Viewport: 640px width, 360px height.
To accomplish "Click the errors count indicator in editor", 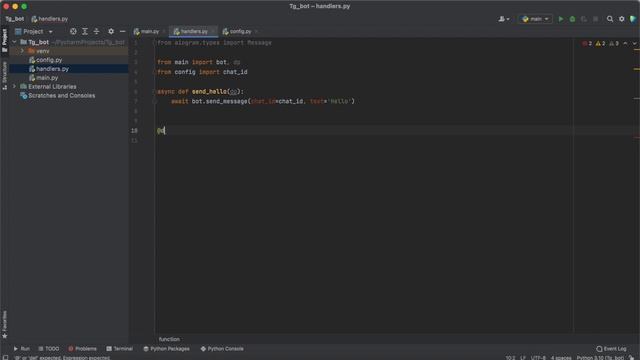I will (587, 43).
